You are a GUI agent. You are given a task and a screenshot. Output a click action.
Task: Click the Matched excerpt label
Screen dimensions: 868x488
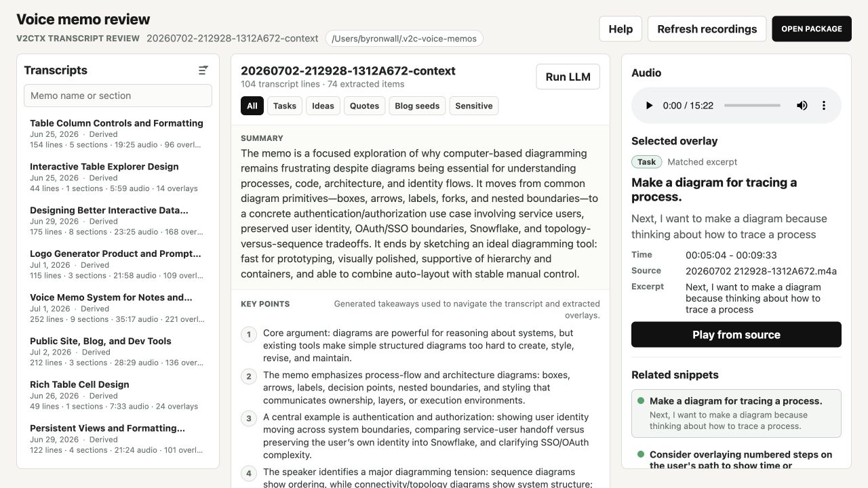(x=702, y=162)
